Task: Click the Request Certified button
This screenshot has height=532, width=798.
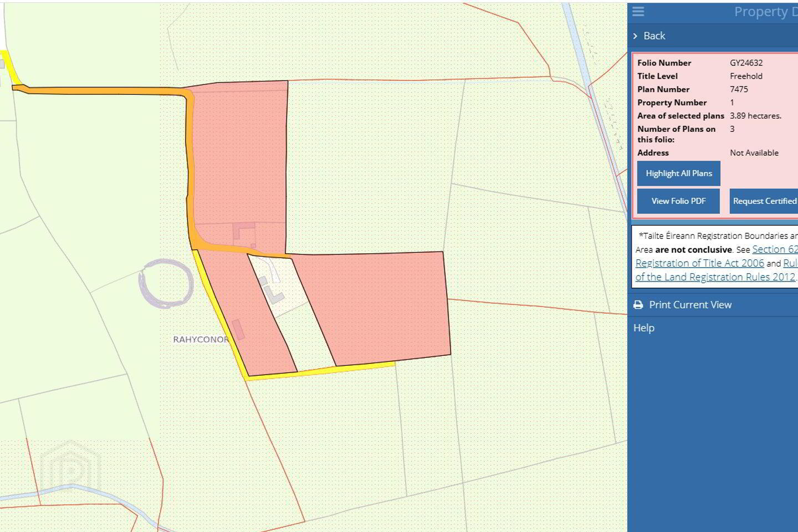Action: 764,201
